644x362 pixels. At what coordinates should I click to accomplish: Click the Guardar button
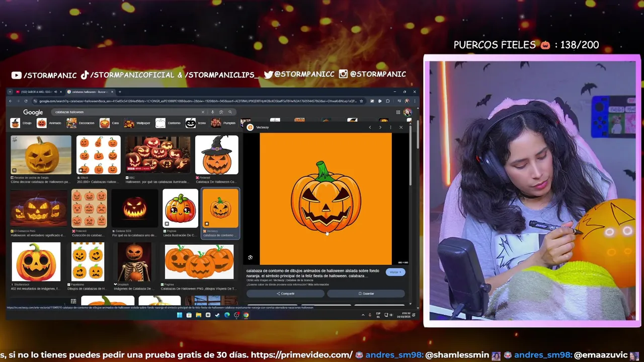[366, 294]
